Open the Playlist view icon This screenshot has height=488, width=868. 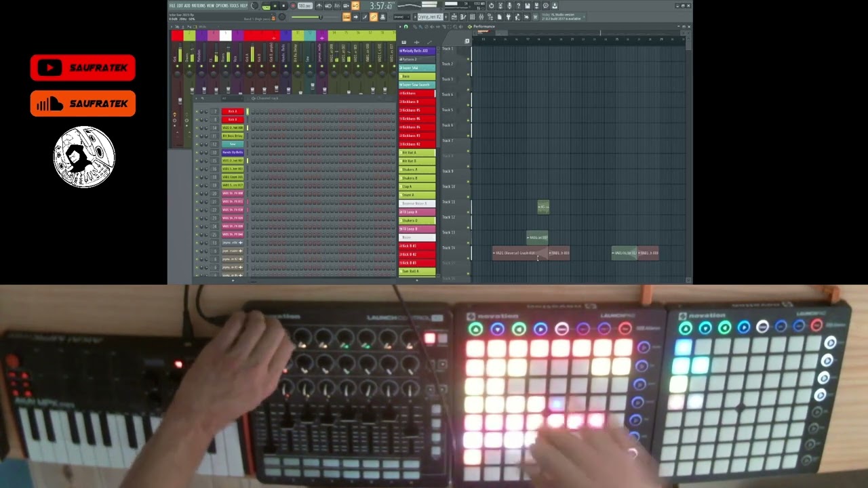pos(454,17)
